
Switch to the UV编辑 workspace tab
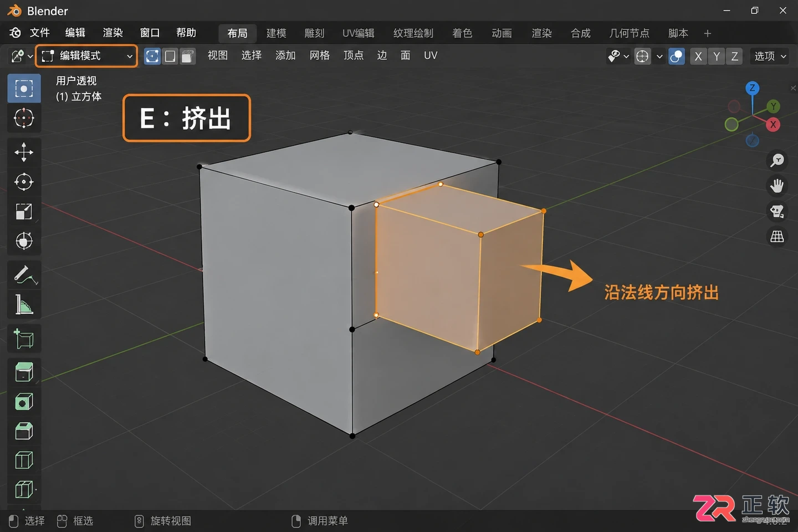[358, 33]
